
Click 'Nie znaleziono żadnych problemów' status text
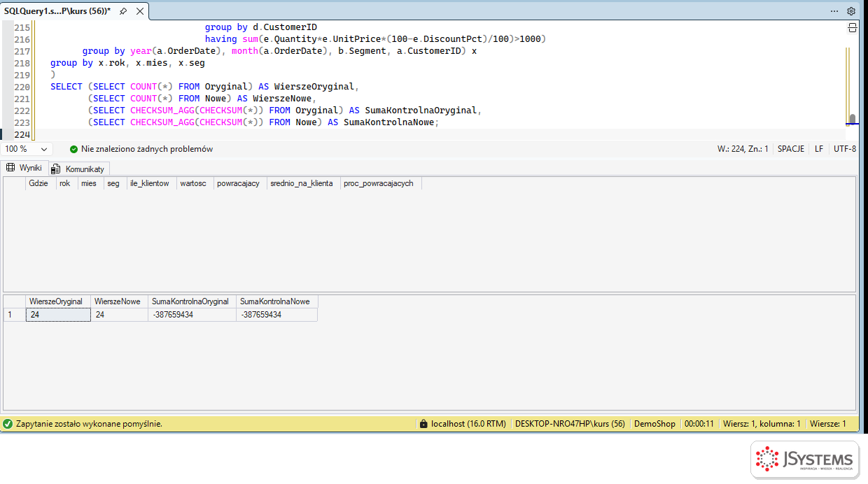pos(147,149)
